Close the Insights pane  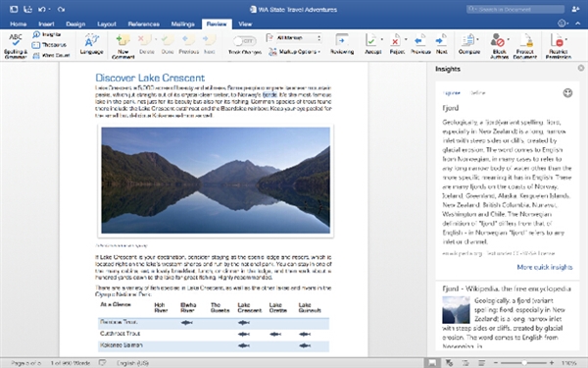(x=581, y=68)
